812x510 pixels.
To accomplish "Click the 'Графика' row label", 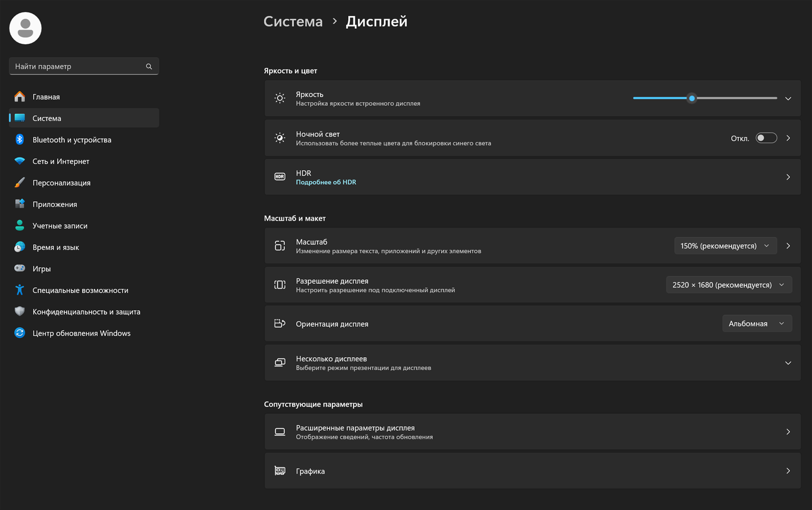I will tap(310, 471).
